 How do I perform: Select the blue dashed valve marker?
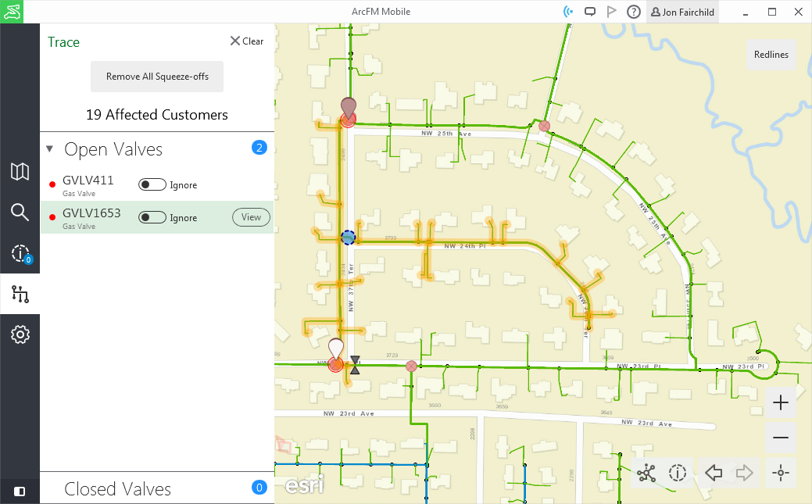349,238
